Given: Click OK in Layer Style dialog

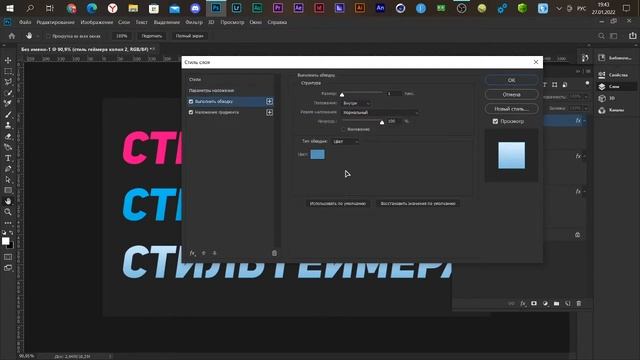Looking at the screenshot, I should point(511,80).
